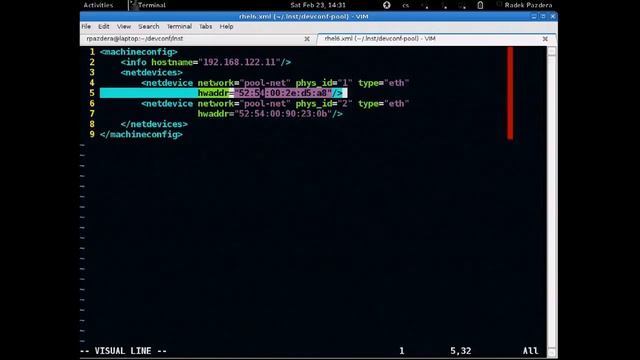Click the <netdevices> opening tag

(x=151, y=73)
